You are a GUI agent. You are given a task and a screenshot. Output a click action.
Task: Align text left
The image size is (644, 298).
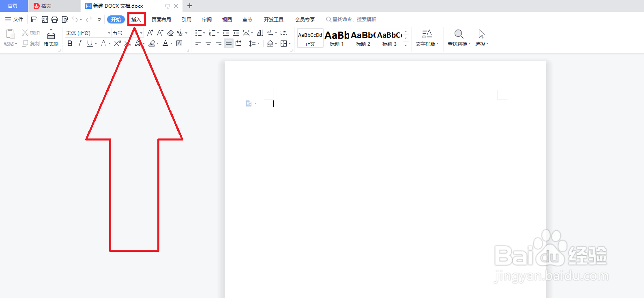tap(198, 43)
